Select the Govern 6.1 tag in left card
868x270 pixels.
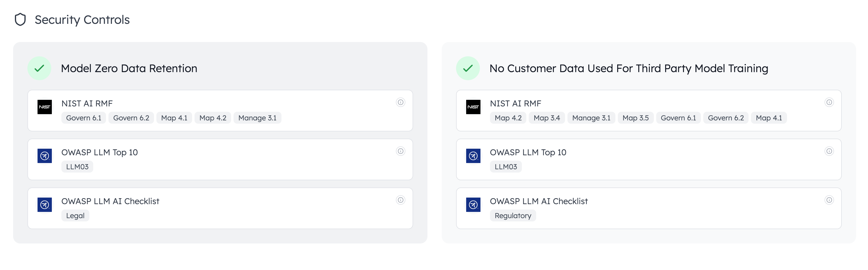84,118
